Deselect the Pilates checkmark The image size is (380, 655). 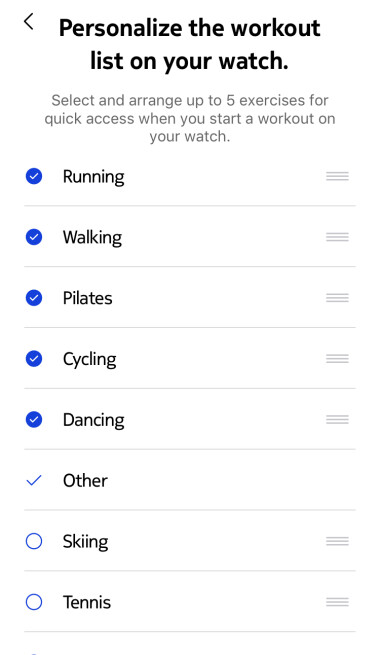tap(34, 298)
